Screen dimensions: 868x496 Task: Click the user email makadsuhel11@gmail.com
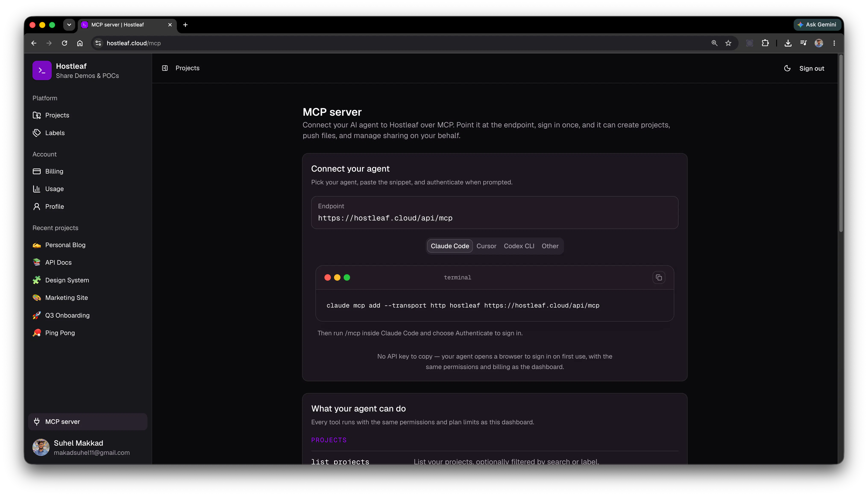pos(92,453)
